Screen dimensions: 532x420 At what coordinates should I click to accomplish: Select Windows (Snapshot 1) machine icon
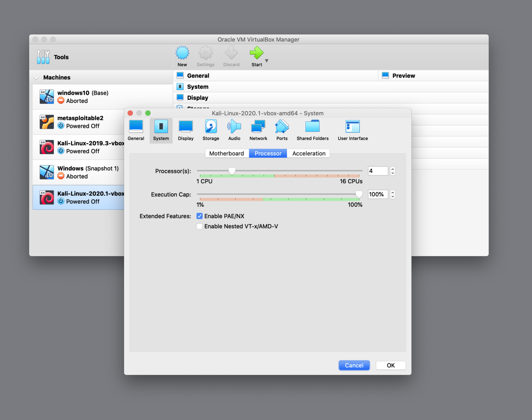47,172
